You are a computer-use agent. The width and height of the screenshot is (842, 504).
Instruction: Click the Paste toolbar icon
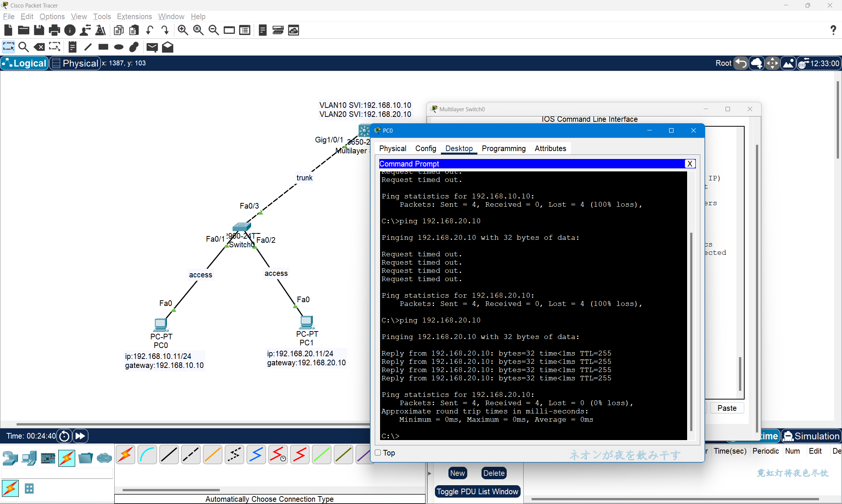[x=134, y=30]
